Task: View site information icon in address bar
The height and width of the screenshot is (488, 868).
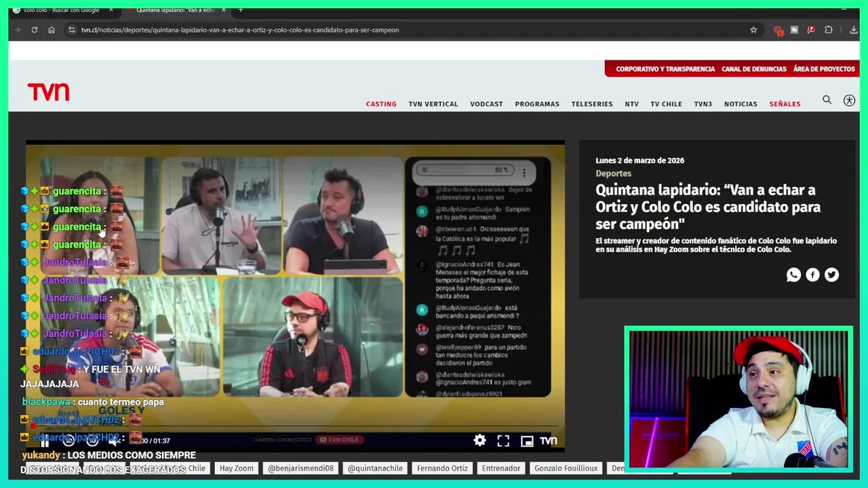Action: pyautogui.click(x=72, y=30)
